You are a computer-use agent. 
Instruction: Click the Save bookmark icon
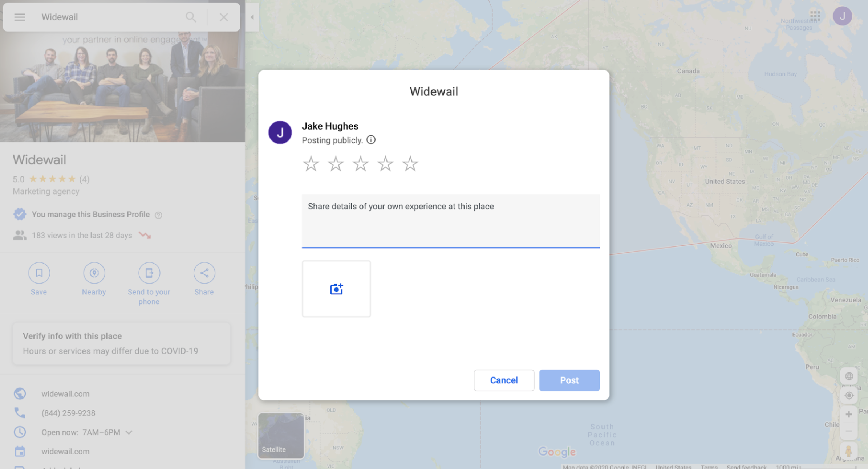39,273
